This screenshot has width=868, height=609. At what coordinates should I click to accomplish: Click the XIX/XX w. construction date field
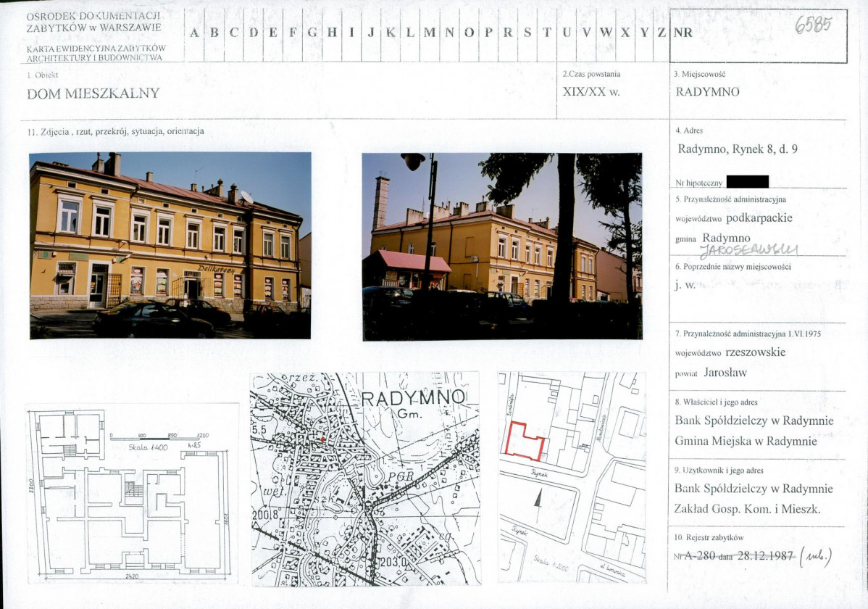591,92
